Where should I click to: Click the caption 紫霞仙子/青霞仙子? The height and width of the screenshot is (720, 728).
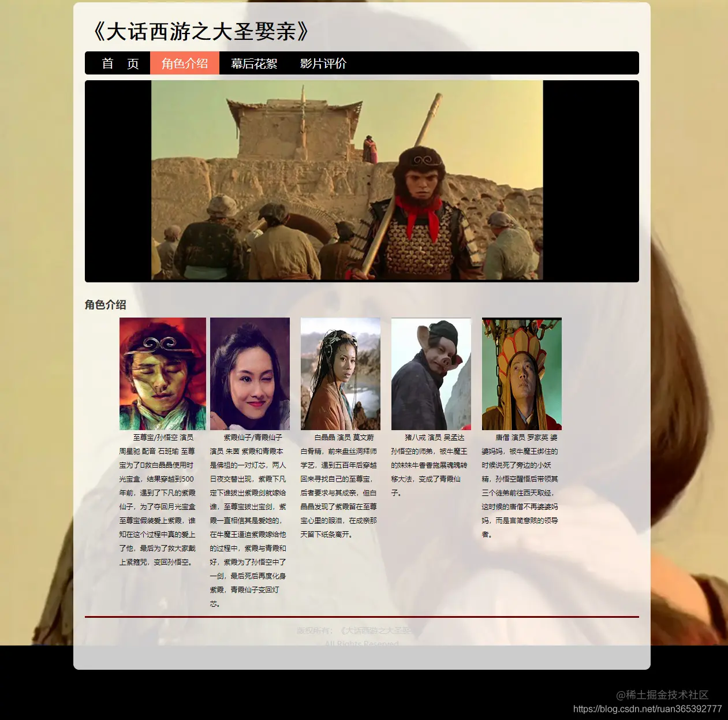(x=253, y=438)
